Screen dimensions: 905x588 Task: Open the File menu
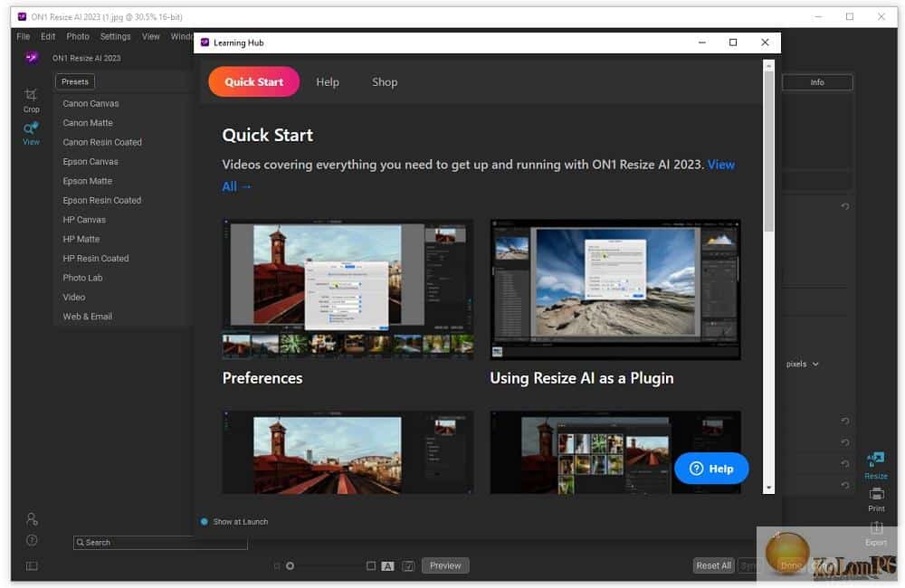pyautogui.click(x=24, y=36)
